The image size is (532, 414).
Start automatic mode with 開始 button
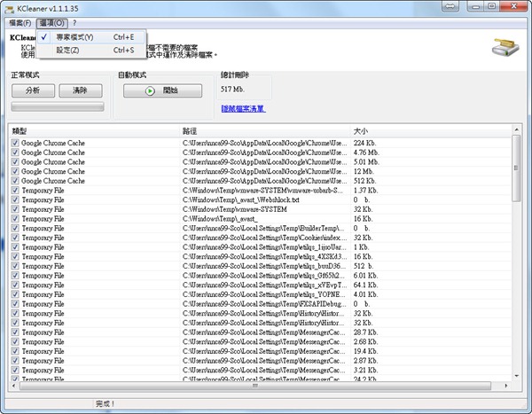tap(162, 90)
